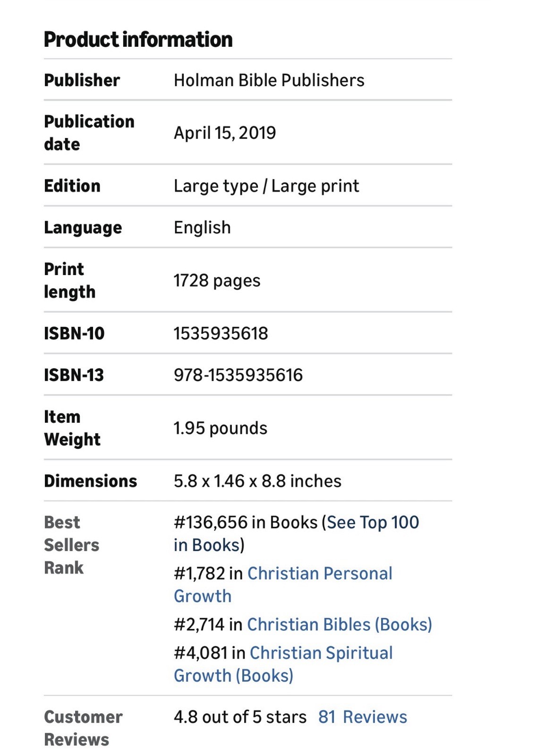Click the Customer Reviews label
This screenshot has width=536, height=756.
[x=83, y=728]
